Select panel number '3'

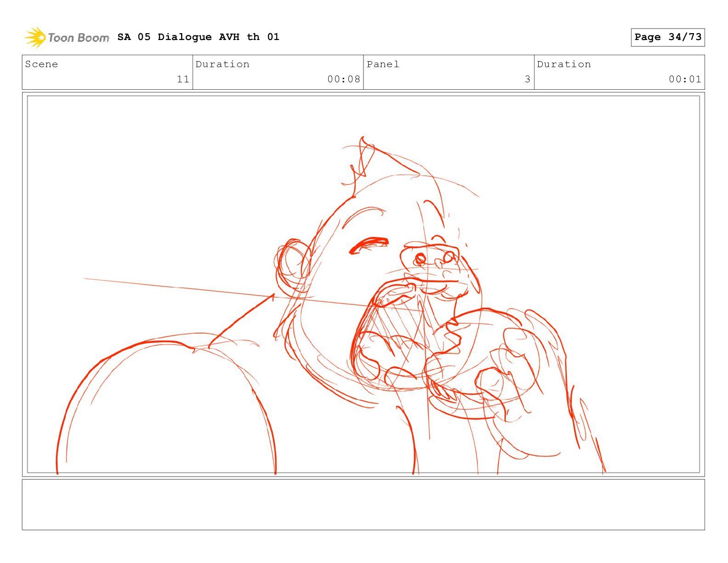tap(528, 79)
